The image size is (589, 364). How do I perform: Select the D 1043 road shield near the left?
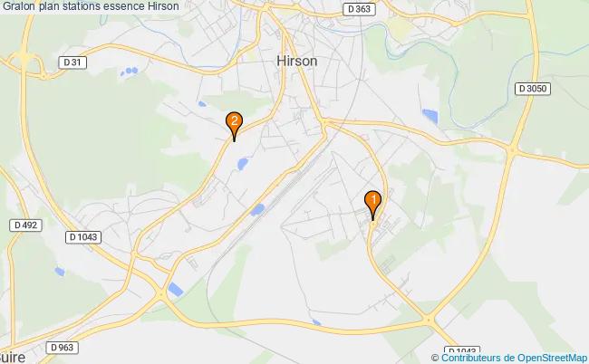(83, 237)
